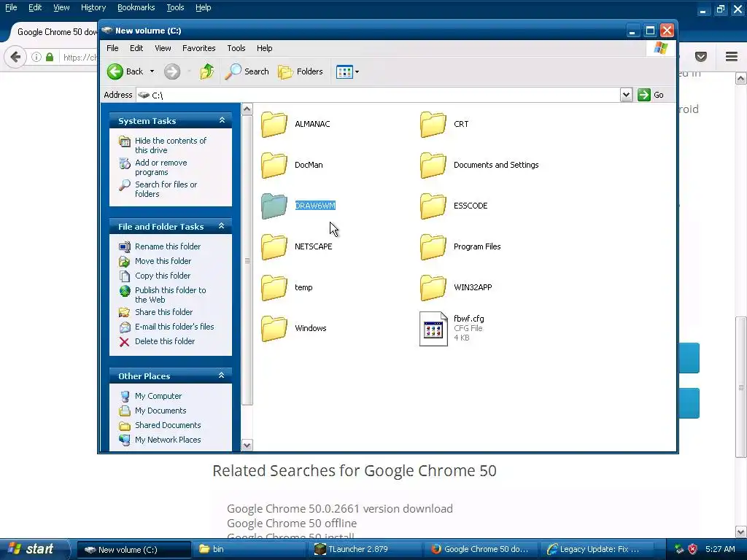Screen dimensions: 747x560
Task: Open Shared Documents from Other Places
Action: click(168, 425)
